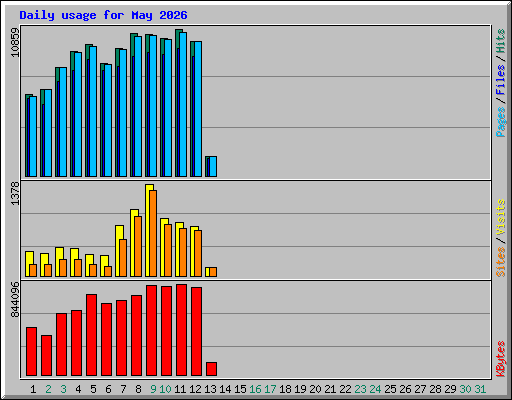Screen dimensions: 512x400
Task: Click the 10859 hits axis value
Action: tap(15, 42)
